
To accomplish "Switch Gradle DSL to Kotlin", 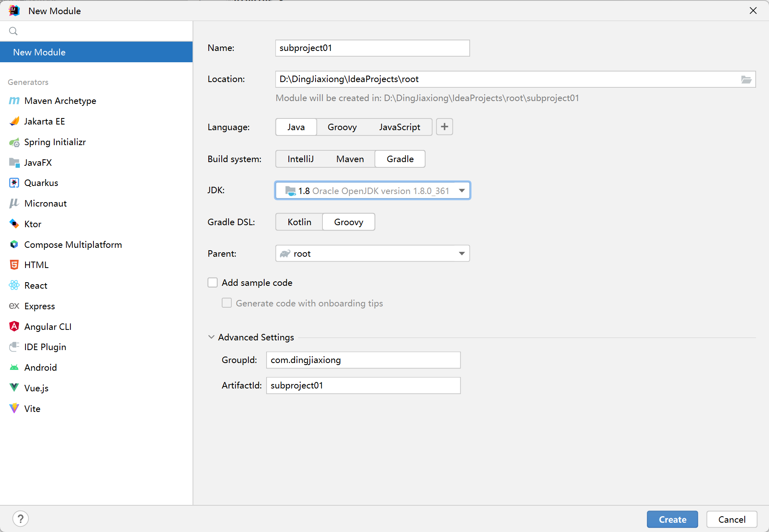I will coord(299,222).
